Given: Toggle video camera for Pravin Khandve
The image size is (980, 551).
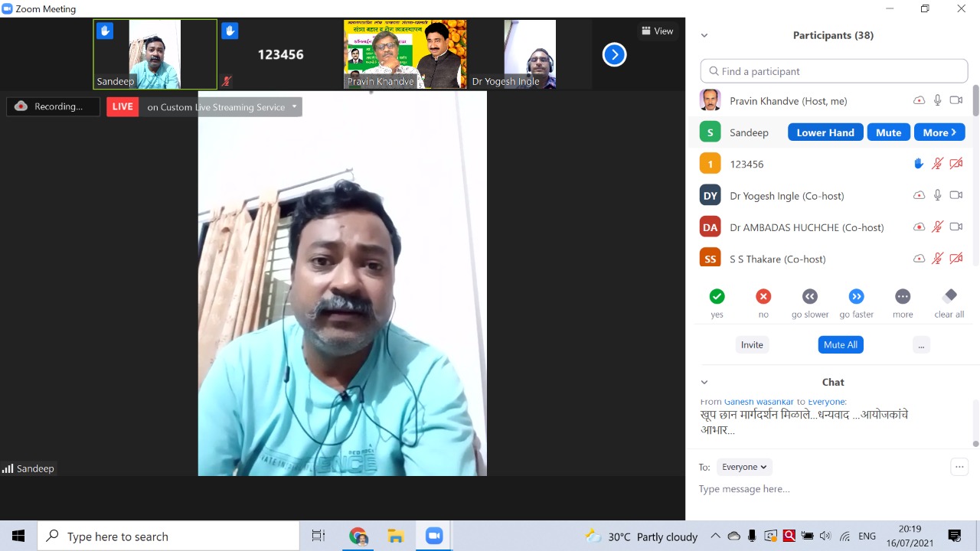Looking at the screenshot, I should coord(955,100).
